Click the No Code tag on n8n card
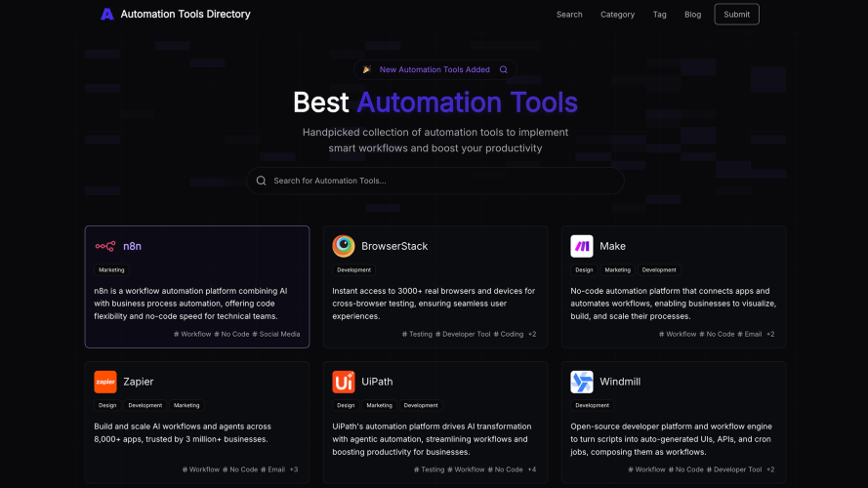 click(x=232, y=334)
